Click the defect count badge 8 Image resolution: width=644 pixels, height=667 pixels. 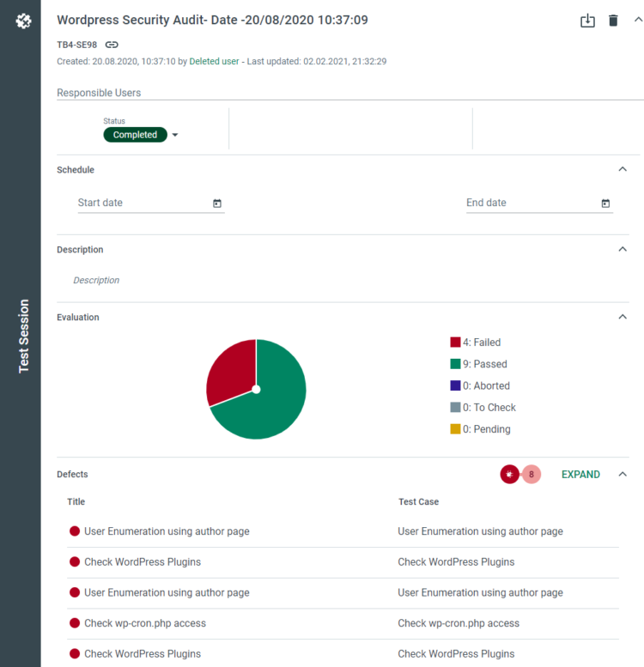[532, 475]
